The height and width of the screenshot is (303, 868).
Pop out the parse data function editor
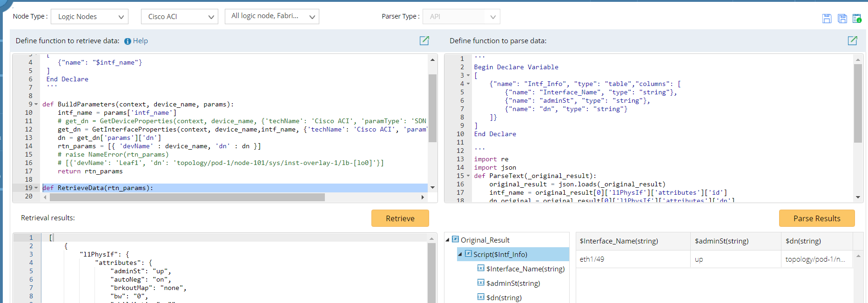tap(852, 41)
